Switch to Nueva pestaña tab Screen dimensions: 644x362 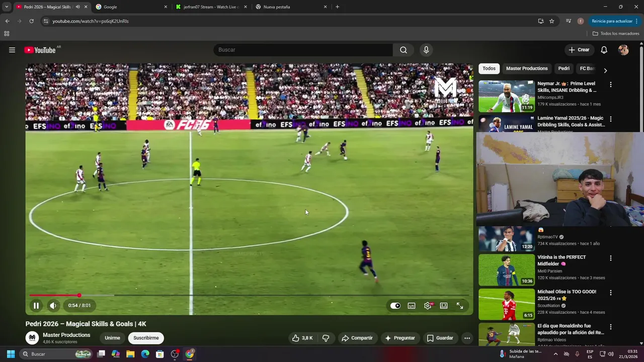click(x=291, y=7)
